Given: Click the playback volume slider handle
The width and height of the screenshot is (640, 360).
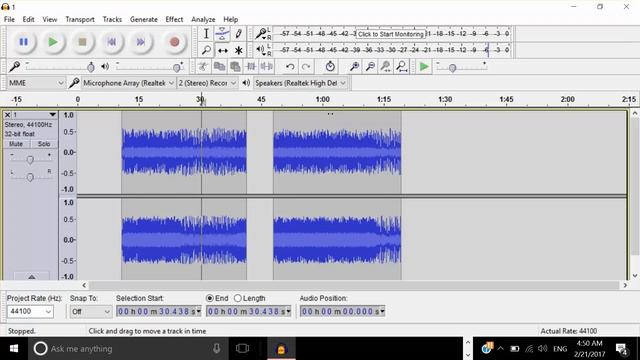Looking at the screenshot, I should [177, 67].
